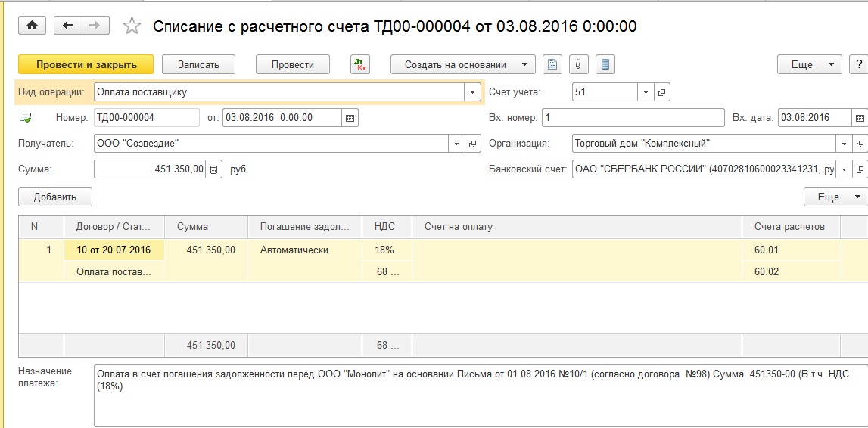Expand Банковский счет dropdown arrow
Image resolution: width=868 pixels, height=428 pixels.
(845, 169)
